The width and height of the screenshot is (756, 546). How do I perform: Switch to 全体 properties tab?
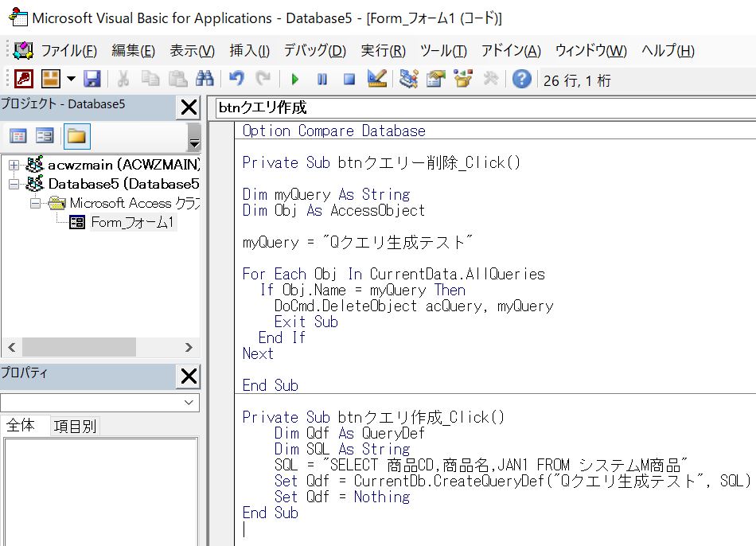click(x=21, y=425)
